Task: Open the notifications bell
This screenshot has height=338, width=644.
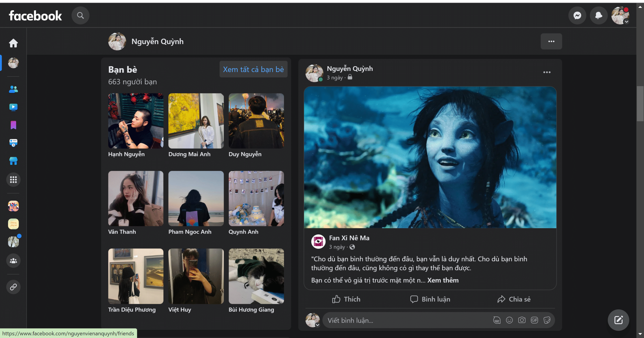Action: coord(599,16)
